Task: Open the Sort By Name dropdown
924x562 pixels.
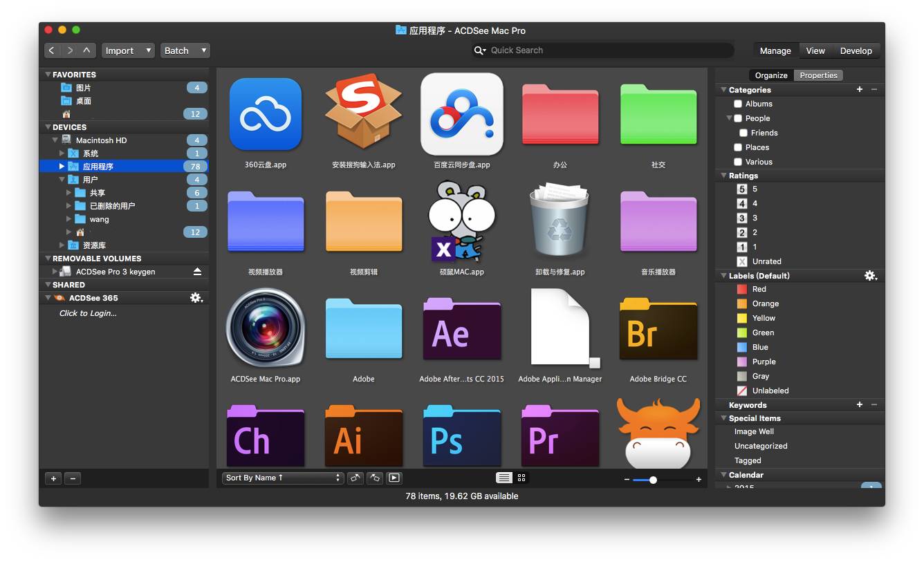Action: [283, 478]
